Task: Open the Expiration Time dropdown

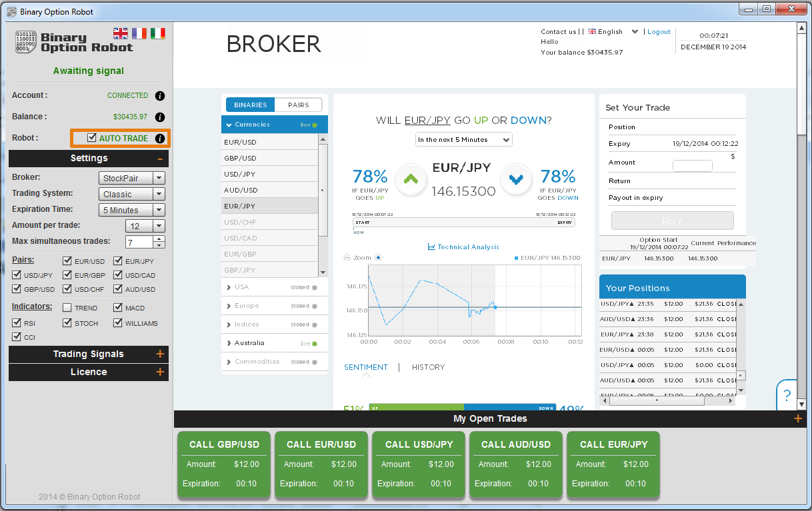Action: 131,210
